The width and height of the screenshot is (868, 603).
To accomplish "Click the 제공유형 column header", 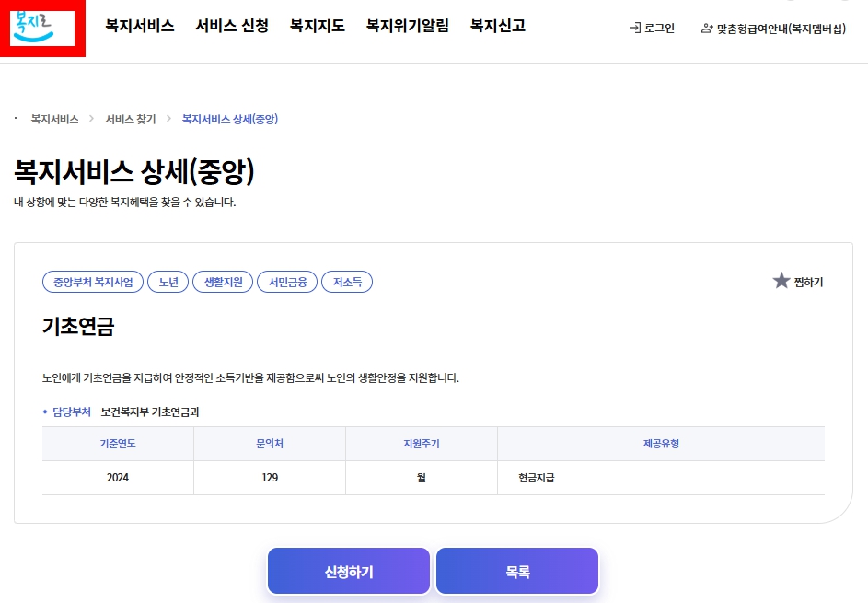I will (661, 444).
